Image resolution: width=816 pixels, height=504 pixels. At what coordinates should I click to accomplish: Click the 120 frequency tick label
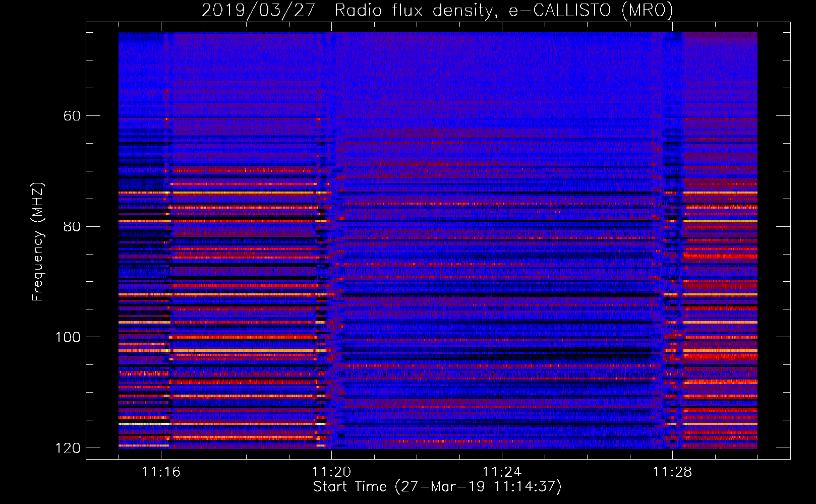(68, 448)
